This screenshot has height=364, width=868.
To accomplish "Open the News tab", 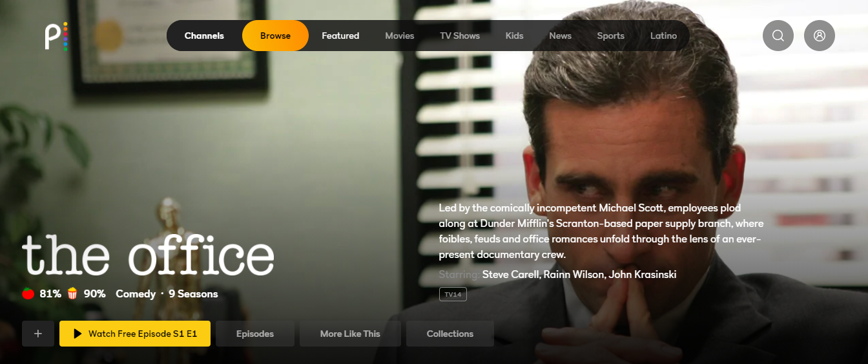I will click(x=561, y=36).
